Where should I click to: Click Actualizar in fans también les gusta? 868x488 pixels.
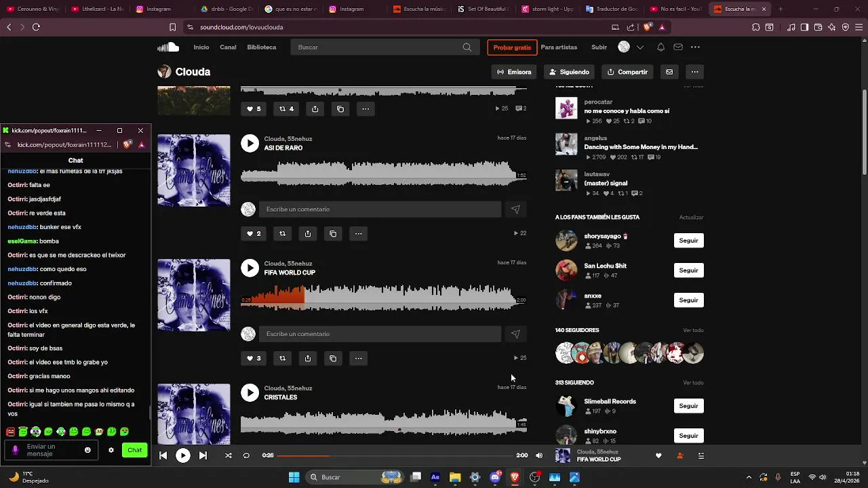(691, 218)
